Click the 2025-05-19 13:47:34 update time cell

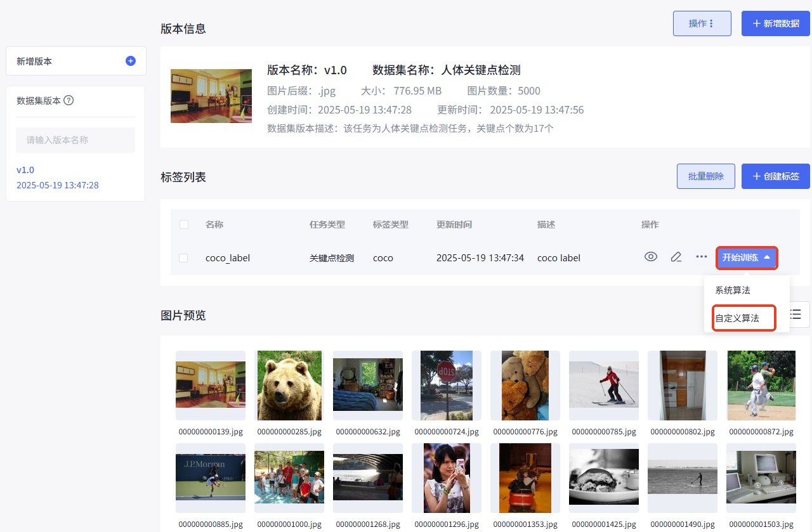[x=480, y=258]
